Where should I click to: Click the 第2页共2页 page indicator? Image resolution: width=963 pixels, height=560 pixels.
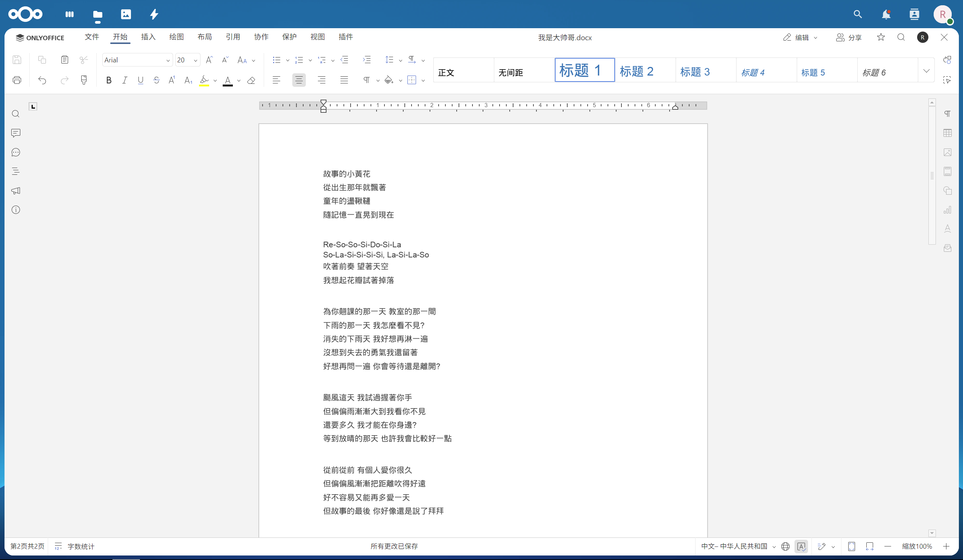(27, 546)
